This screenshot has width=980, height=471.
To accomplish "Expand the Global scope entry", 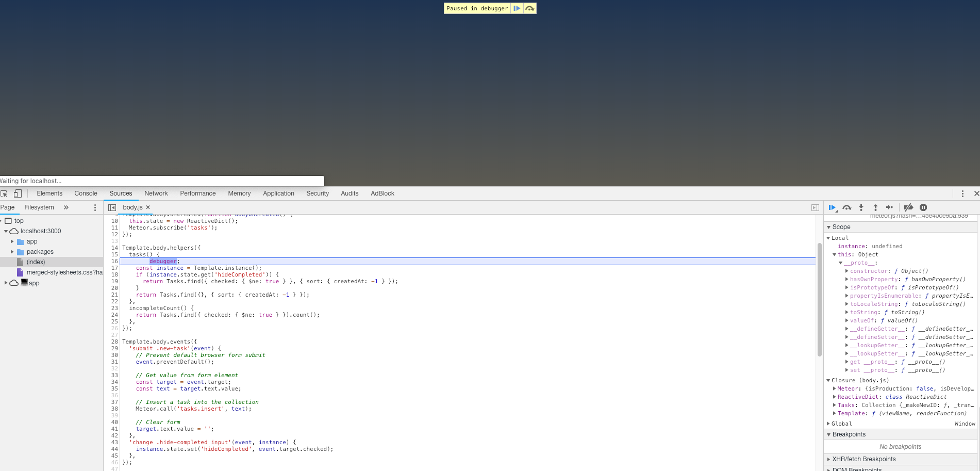I will (x=828, y=424).
